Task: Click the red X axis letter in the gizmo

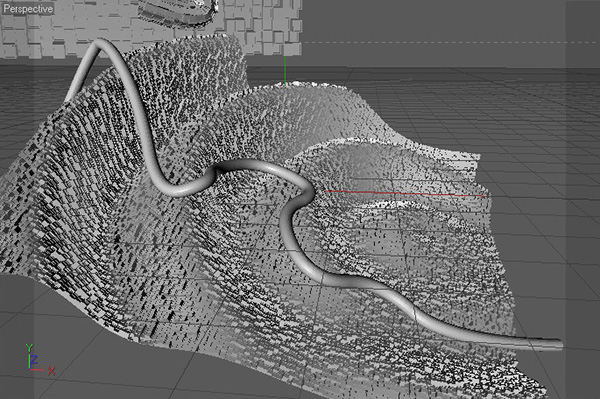Action: click(51, 370)
